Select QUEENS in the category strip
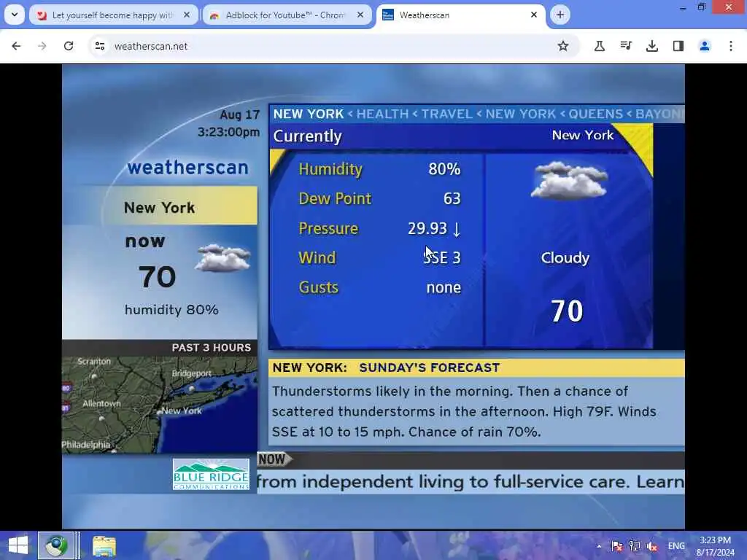The width and height of the screenshot is (747, 560). coord(595,114)
